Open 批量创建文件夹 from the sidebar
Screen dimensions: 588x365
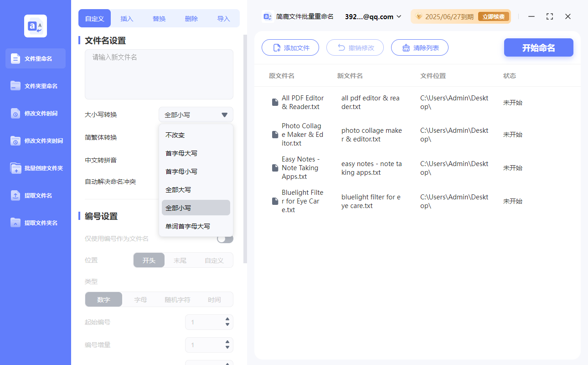(x=16, y=168)
